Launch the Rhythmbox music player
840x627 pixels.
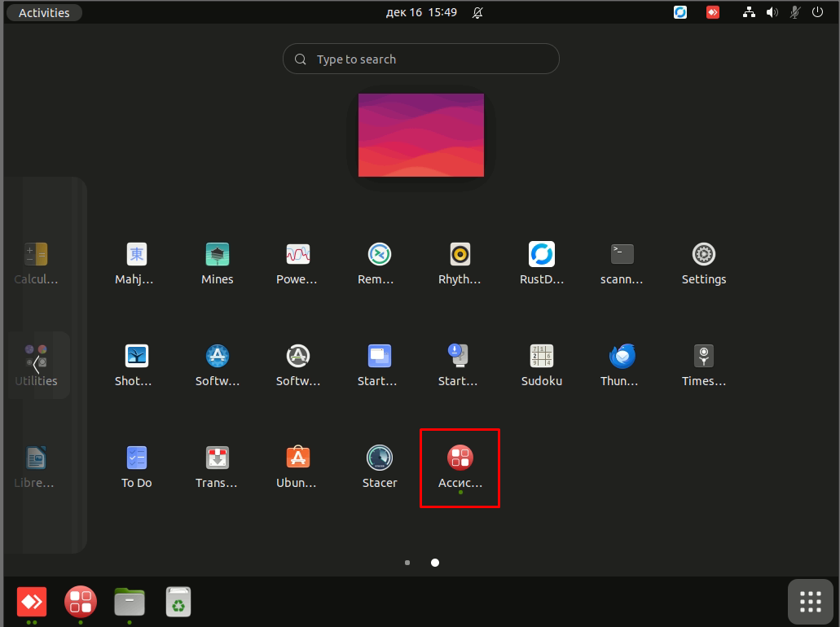[x=460, y=255]
